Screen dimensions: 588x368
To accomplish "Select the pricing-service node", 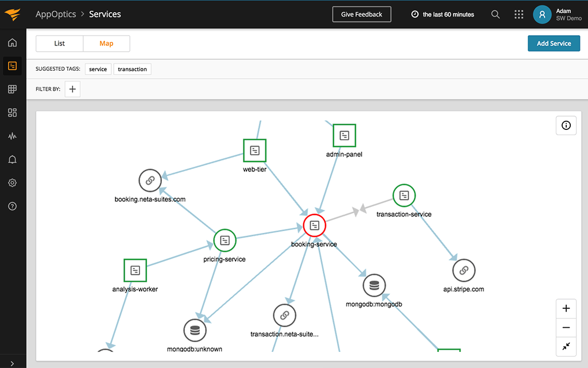I will 225,240.
